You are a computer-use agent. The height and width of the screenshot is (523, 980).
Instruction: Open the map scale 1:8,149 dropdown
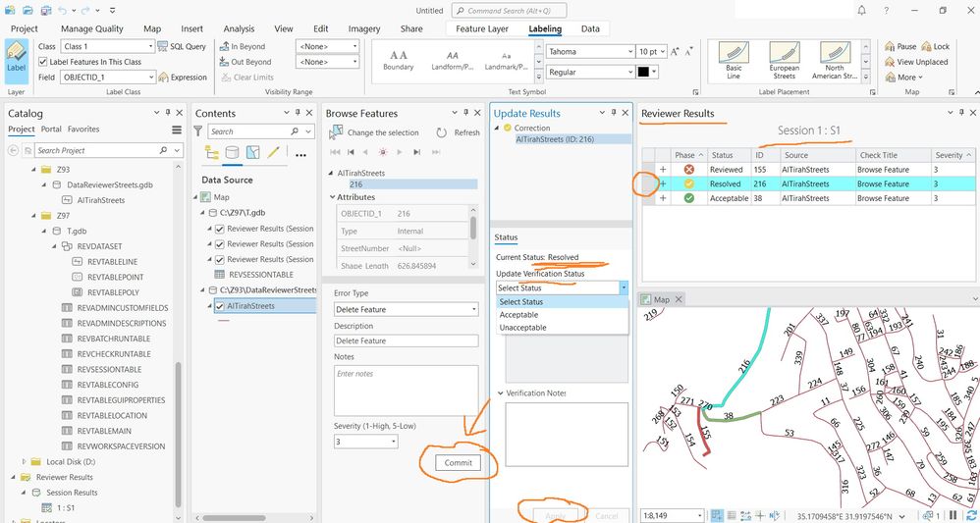tap(698, 515)
